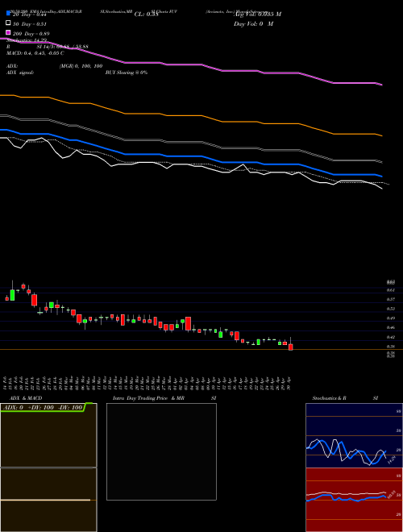Click 'ADX: 0 +DY: 100 -DY: 100' readout
This screenshot has height=532, width=403.
[43, 408]
